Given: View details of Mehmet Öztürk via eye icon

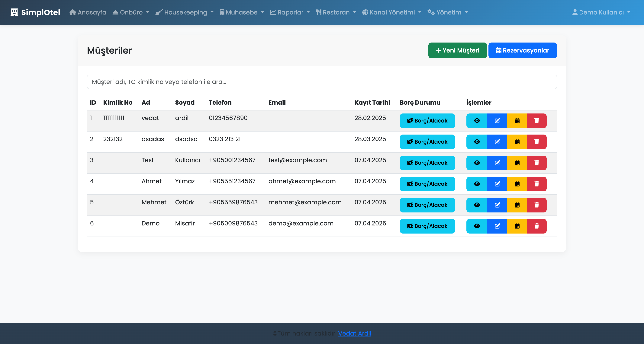Looking at the screenshot, I should pyautogui.click(x=476, y=205).
